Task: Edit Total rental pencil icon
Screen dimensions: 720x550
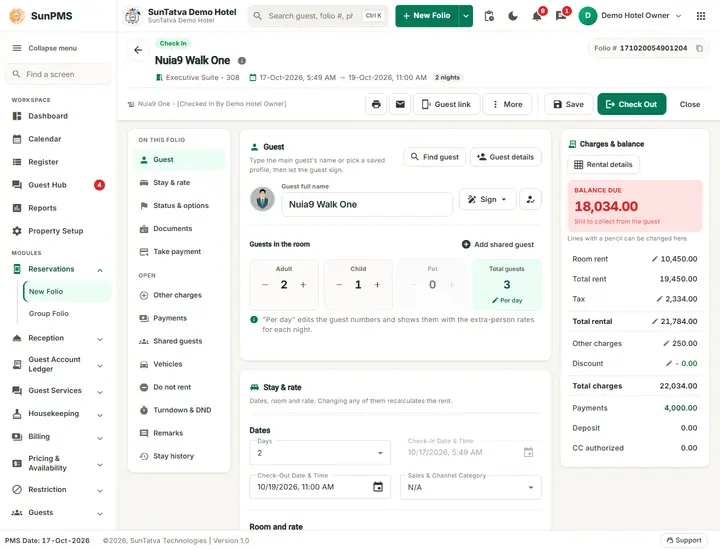Action: tap(655, 321)
